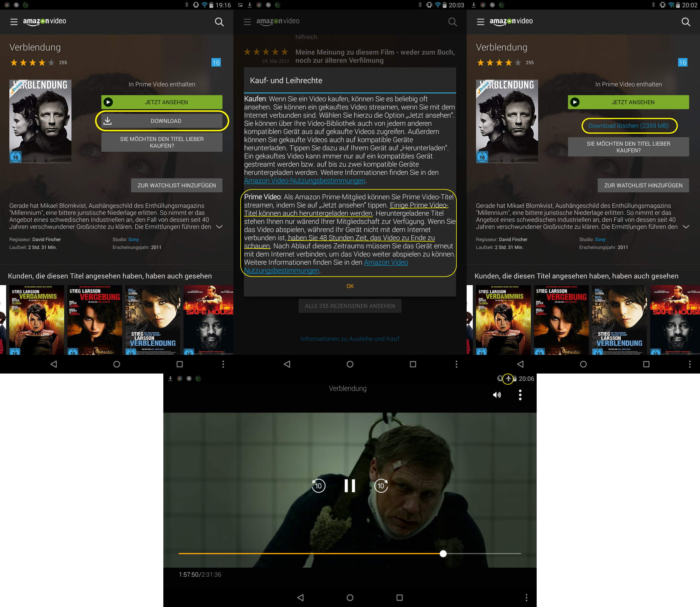Tap recent apps in left screenshot
Image resolution: width=700 pixels, height=607 pixels.
pyautogui.click(x=180, y=364)
